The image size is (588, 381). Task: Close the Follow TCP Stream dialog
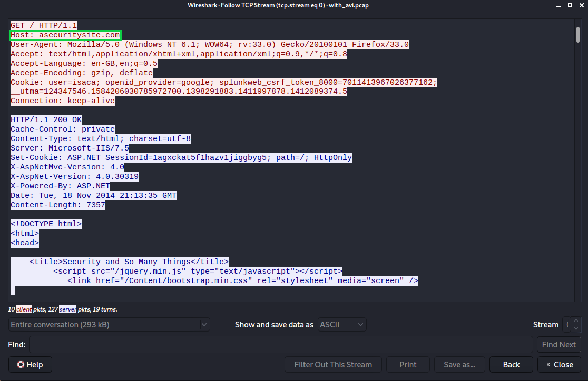(x=559, y=365)
